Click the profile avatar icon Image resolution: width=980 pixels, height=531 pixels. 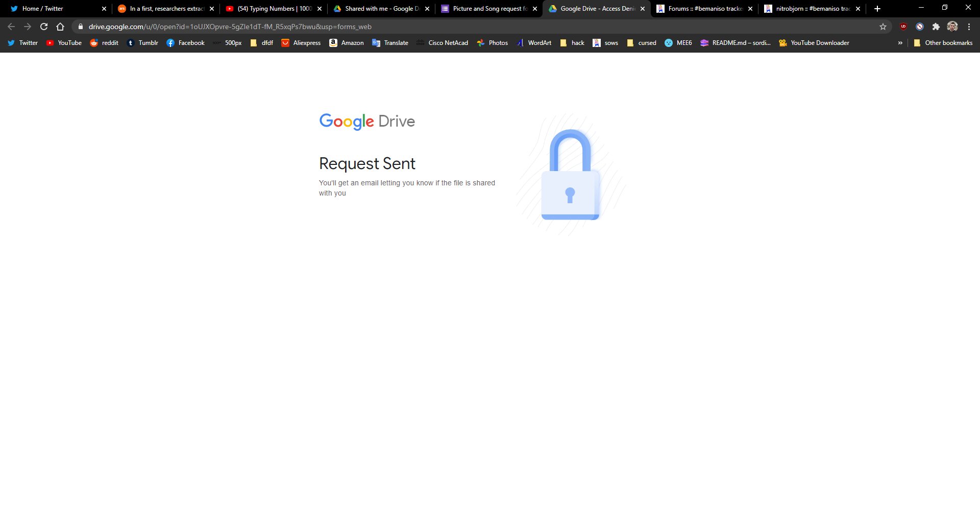coord(952,27)
